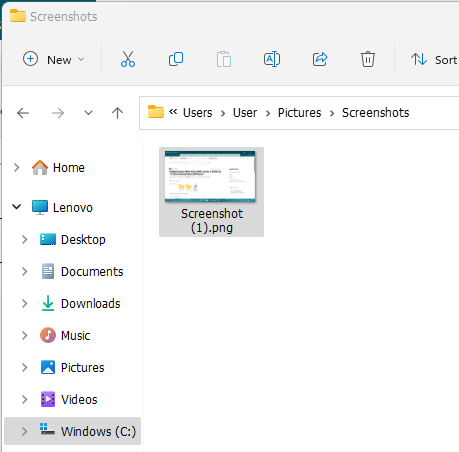Navigate to Users in breadcrumb
The height and width of the screenshot is (452, 459).
198,113
